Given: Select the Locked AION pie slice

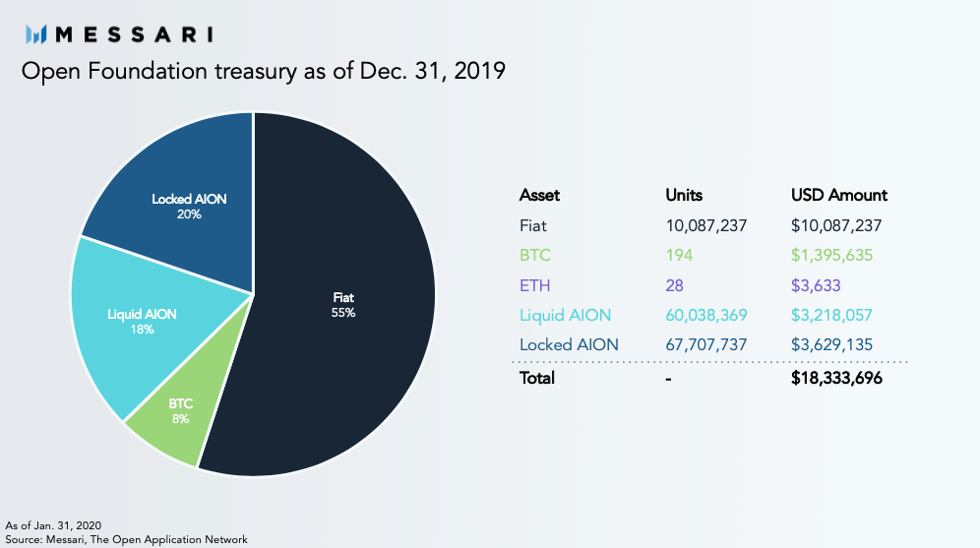Looking at the screenshot, I should (181, 207).
